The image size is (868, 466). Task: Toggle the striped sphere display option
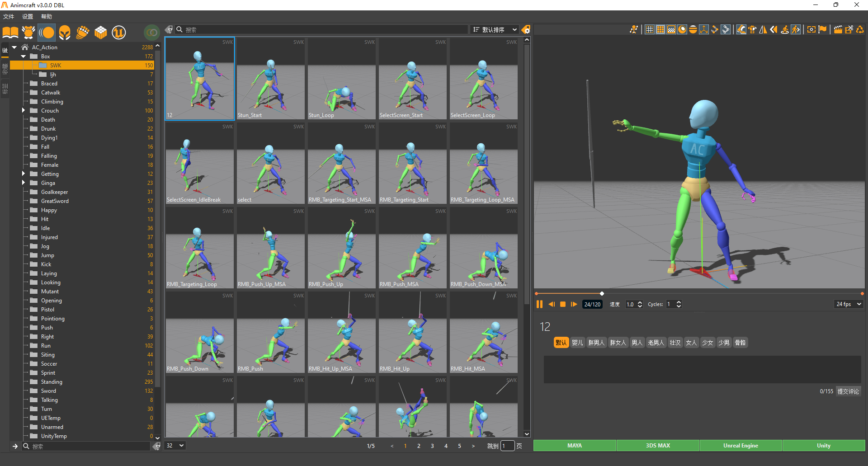pyautogui.click(x=693, y=29)
